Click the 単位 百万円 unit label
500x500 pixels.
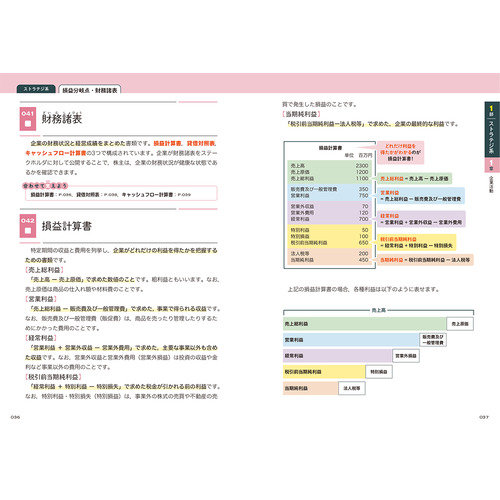(358, 155)
